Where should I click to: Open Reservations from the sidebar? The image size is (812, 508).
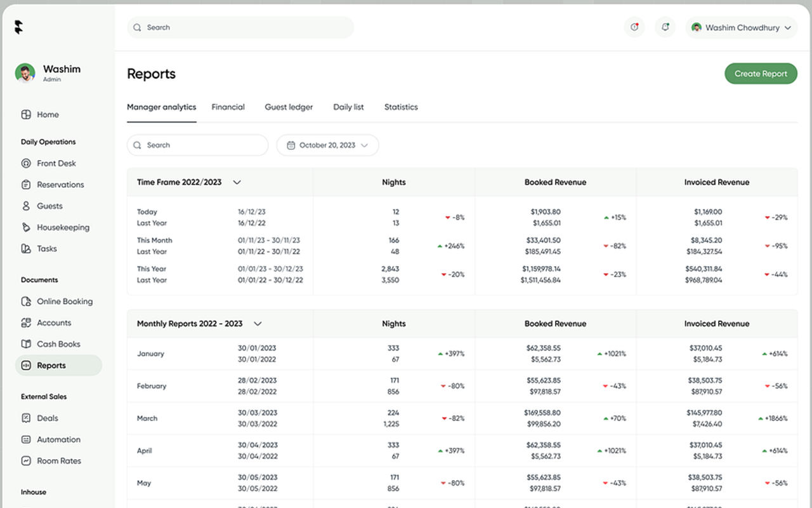[x=25, y=184]
